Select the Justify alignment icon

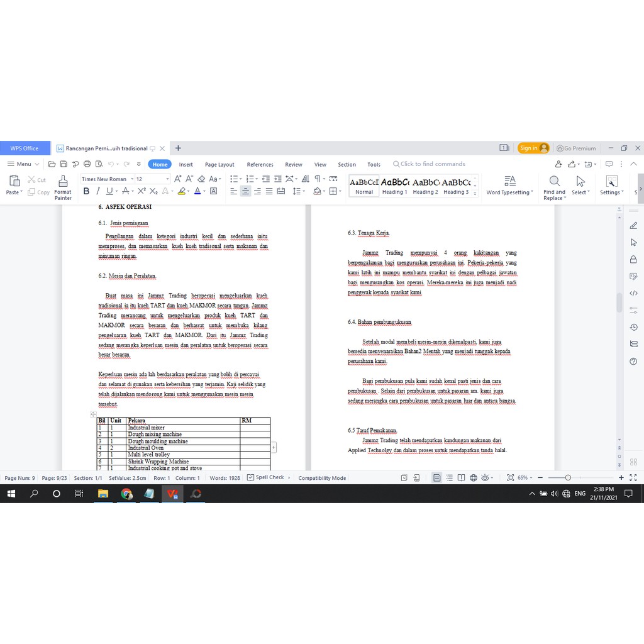click(x=269, y=191)
